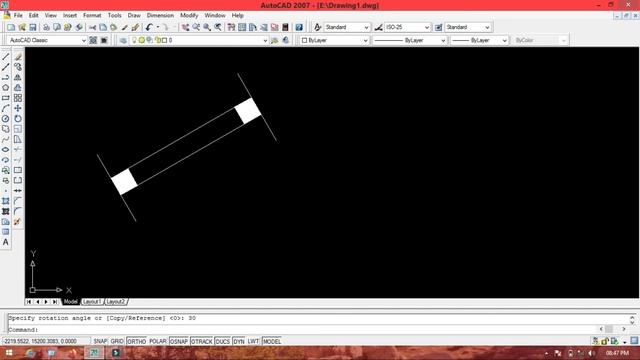Toggle DYN dynamic input
Viewport: 640px width, 360px height.
[x=239, y=341]
